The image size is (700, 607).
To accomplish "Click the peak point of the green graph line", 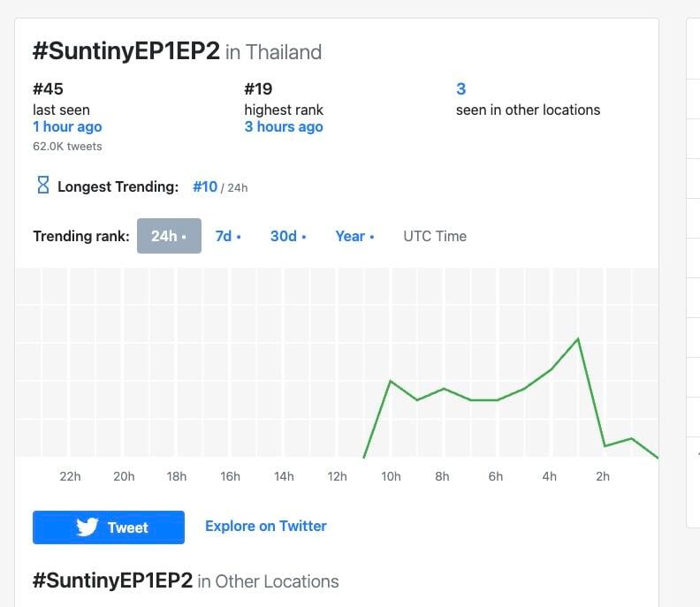I will pyautogui.click(x=578, y=338).
